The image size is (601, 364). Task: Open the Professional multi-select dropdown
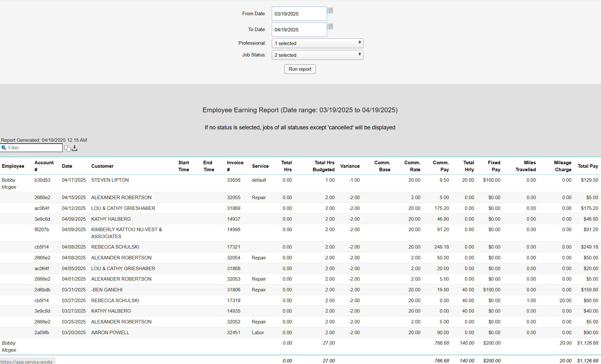click(317, 43)
